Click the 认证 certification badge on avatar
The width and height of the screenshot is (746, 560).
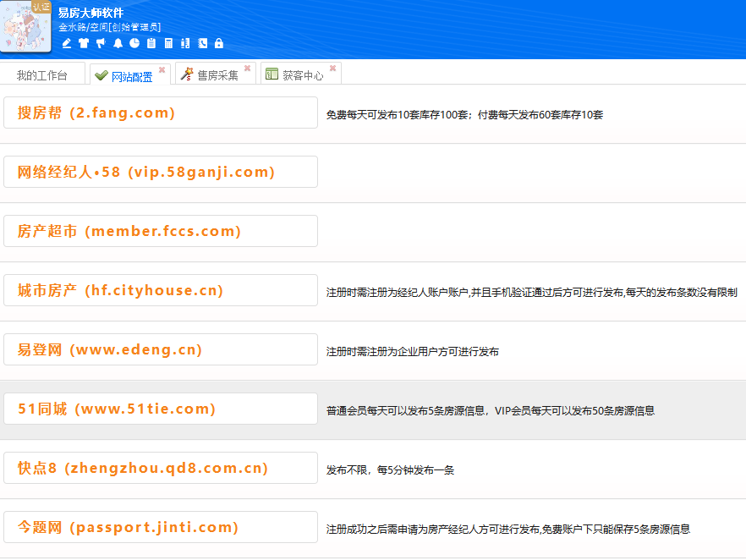(x=41, y=7)
